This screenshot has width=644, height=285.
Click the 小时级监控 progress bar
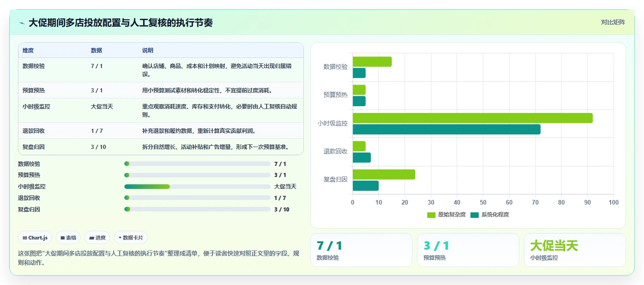pyautogui.click(x=197, y=187)
